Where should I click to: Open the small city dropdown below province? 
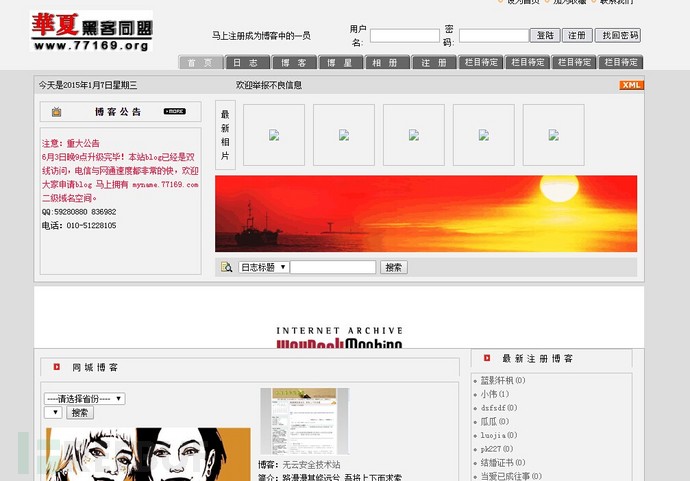click(53, 412)
